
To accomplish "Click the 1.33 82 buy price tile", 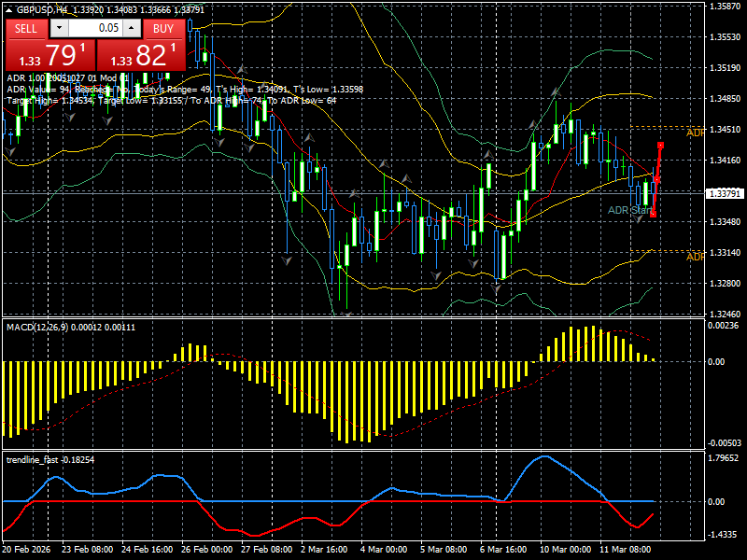I will 141,55.
